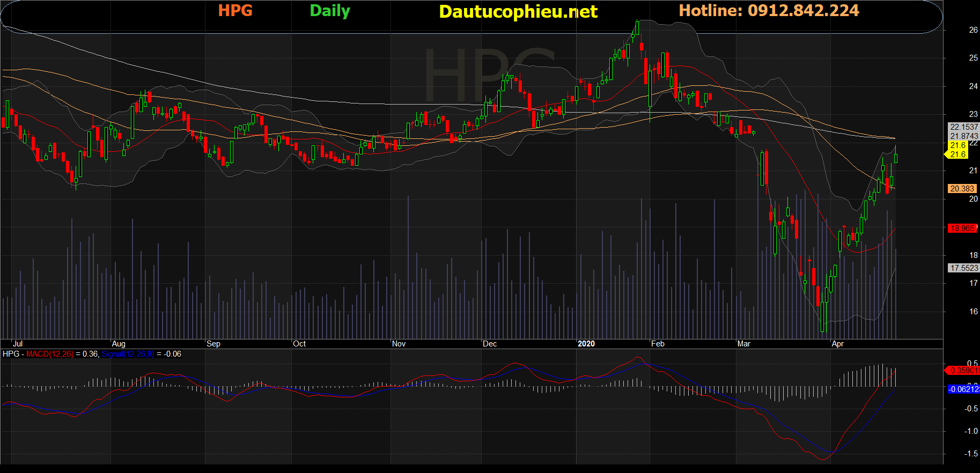This screenshot has height=473, width=980.
Task: Click the orange 20.383 price label
Action: 962,189
